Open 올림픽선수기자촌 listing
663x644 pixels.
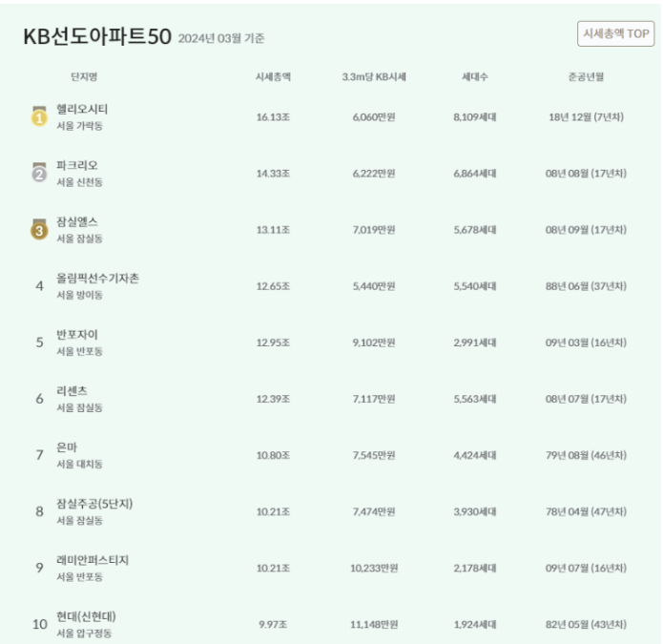coord(97,279)
